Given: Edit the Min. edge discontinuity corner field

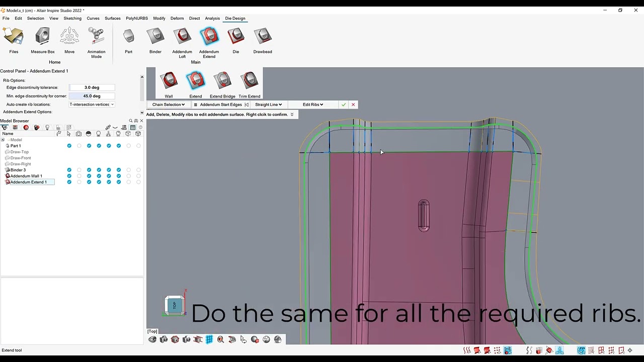Looking at the screenshot, I should tap(92, 96).
